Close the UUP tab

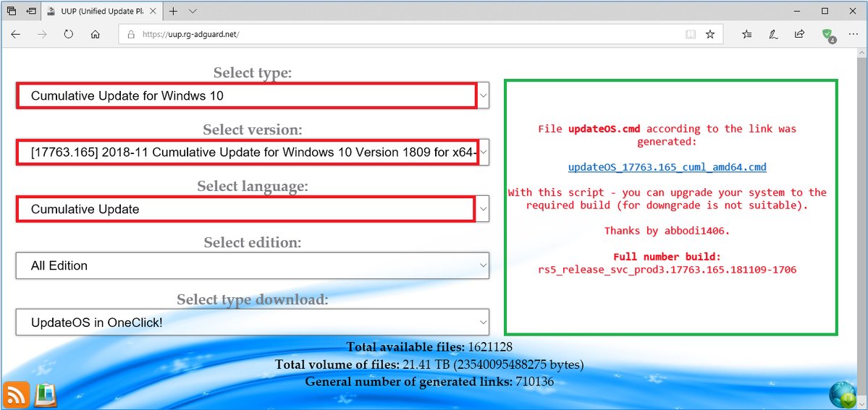pyautogui.click(x=153, y=11)
